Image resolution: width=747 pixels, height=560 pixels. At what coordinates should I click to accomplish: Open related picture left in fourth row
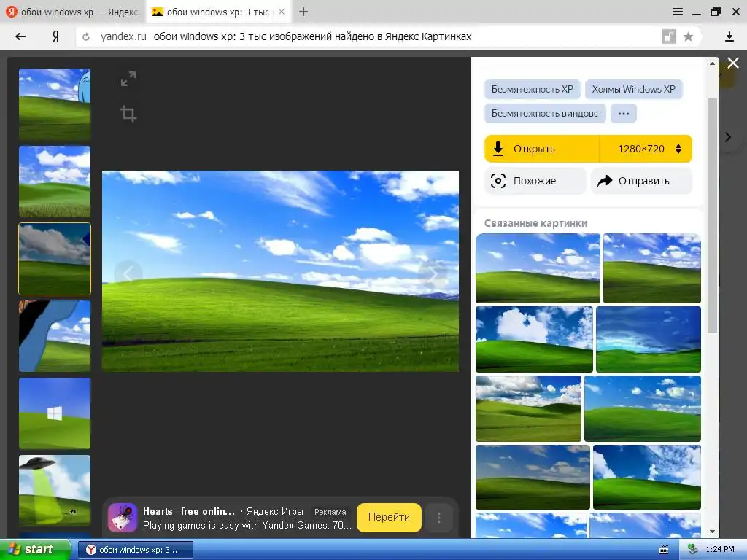coord(533,477)
